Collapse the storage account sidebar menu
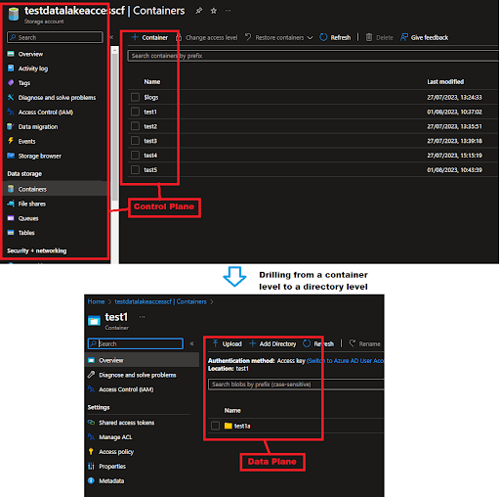Viewport: 500px width, 497px height. click(x=111, y=37)
